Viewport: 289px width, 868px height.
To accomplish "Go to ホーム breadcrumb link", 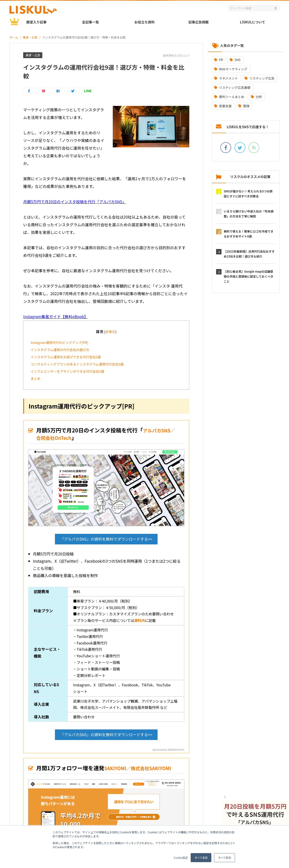I will [x=14, y=37].
